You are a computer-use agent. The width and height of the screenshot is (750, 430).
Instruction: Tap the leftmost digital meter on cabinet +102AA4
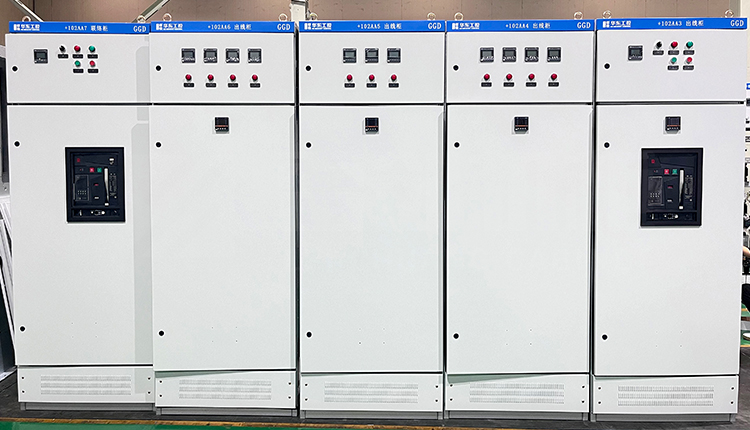487,55
